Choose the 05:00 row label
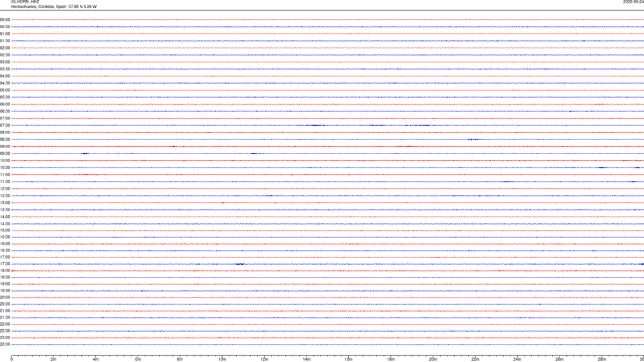Image resolution: width=644 pixels, height=362 pixels. (5, 90)
